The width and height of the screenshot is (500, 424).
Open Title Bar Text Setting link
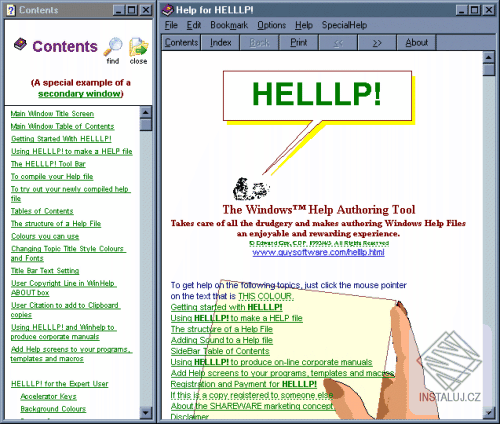point(45,271)
